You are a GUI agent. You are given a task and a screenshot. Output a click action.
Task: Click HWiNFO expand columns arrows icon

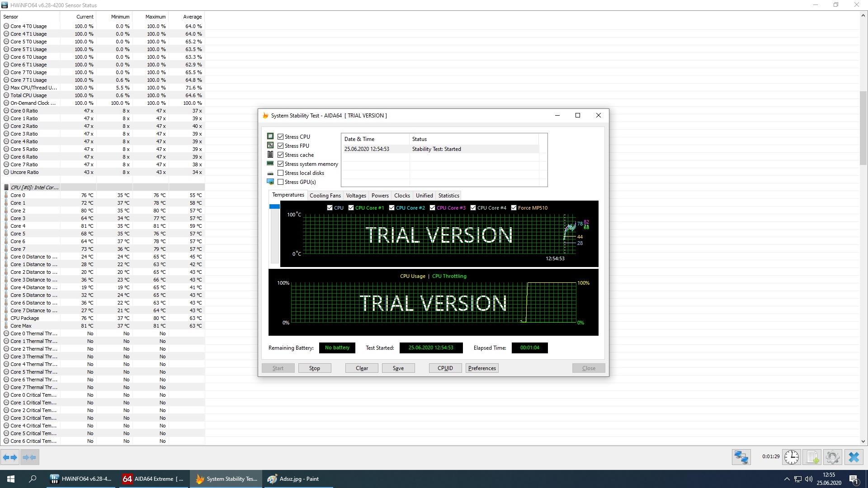[10, 457]
